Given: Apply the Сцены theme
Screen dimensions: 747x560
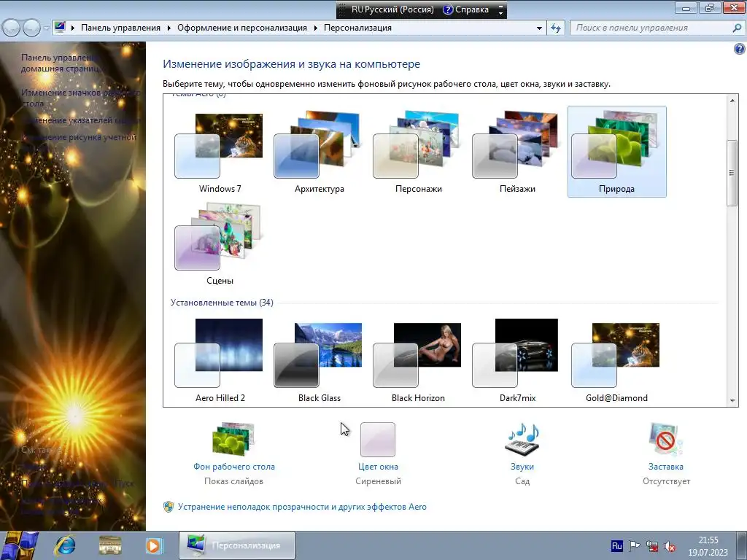Looking at the screenshot, I should [x=220, y=244].
